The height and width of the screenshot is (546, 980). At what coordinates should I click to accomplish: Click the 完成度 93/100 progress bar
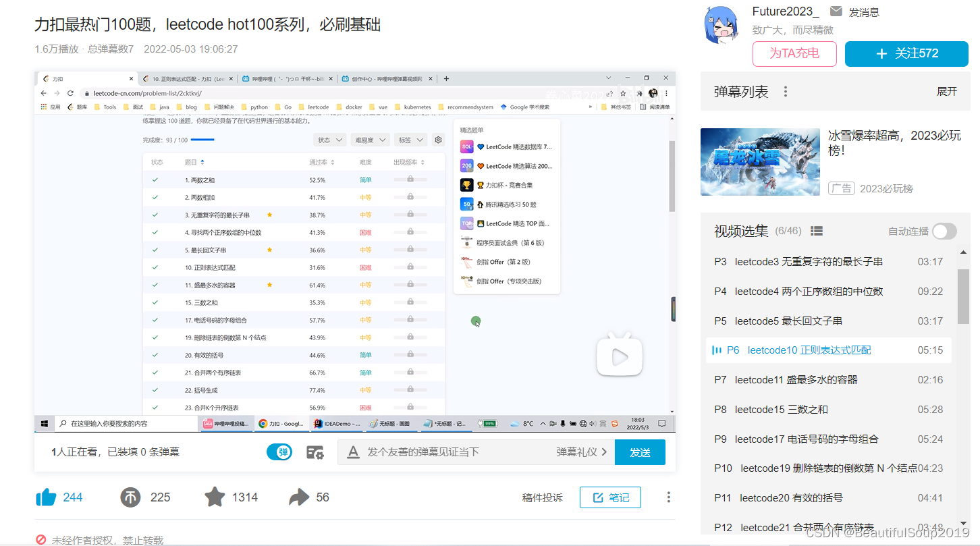[x=202, y=140]
